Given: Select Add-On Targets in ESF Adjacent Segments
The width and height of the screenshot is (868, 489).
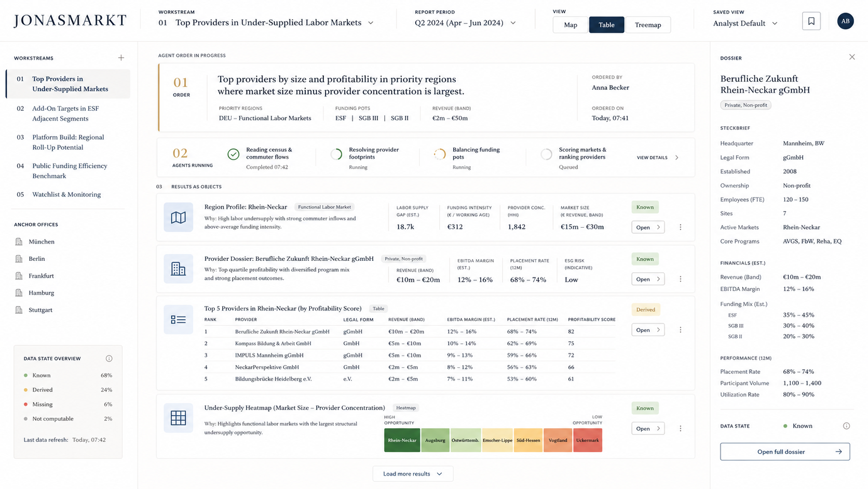Looking at the screenshot, I should click(66, 113).
